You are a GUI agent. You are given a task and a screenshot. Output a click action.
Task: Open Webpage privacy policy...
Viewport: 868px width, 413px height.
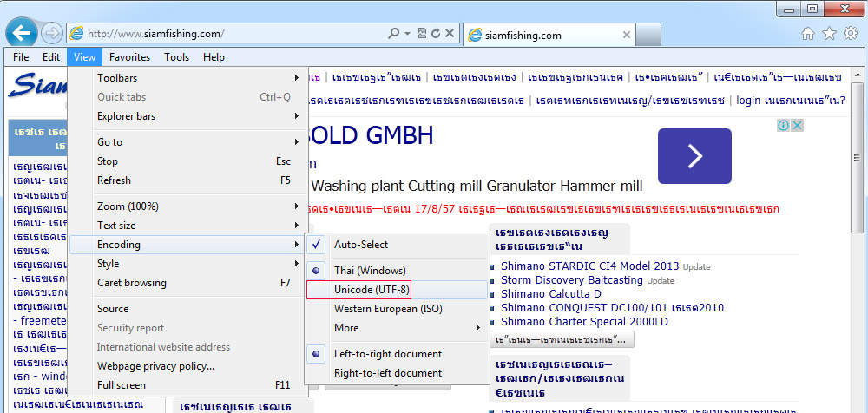(x=187, y=366)
